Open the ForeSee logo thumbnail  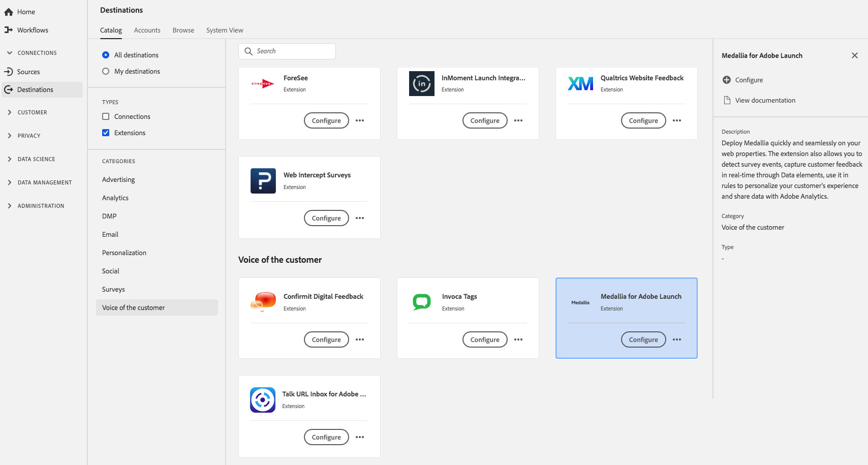coord(263,84)
